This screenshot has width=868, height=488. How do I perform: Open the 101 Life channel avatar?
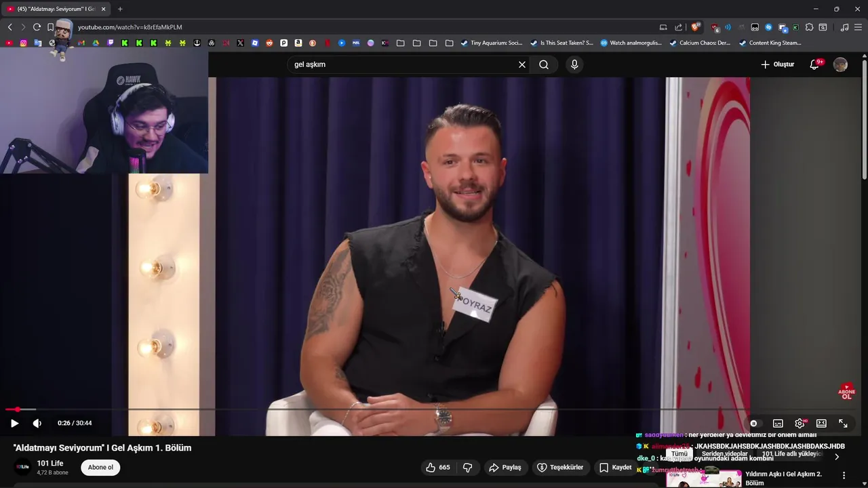tap(22, 468)
